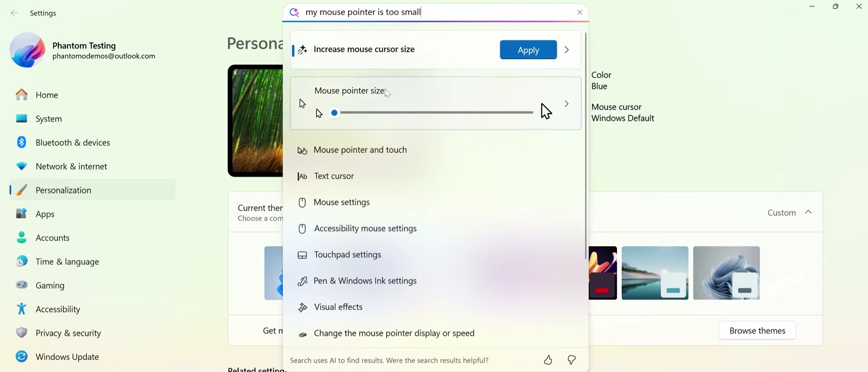The image size is (868, 372).
Task: Click the Phantom Testing profile avatar
Action: point(27,50)
